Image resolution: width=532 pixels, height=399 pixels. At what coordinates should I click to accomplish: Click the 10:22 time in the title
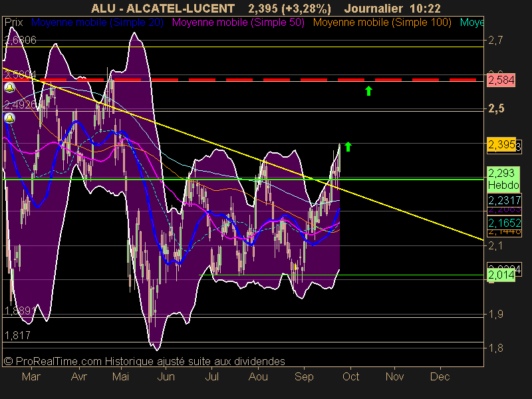coord(425,8)
